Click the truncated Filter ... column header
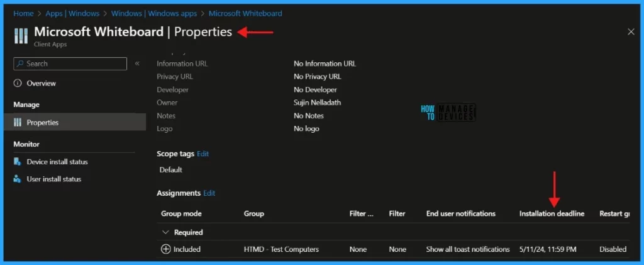The image size is (644, 265). coord(362,213)
